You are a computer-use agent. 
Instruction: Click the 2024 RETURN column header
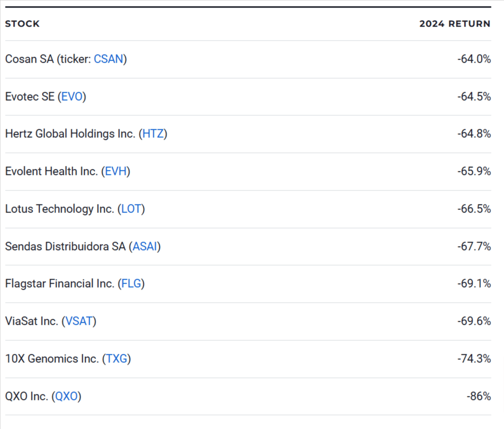coord(454,24)
